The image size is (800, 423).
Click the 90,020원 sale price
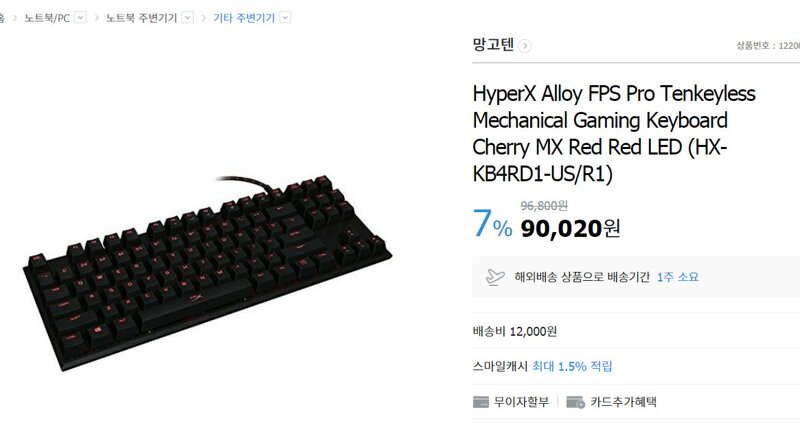click(570, 228)
